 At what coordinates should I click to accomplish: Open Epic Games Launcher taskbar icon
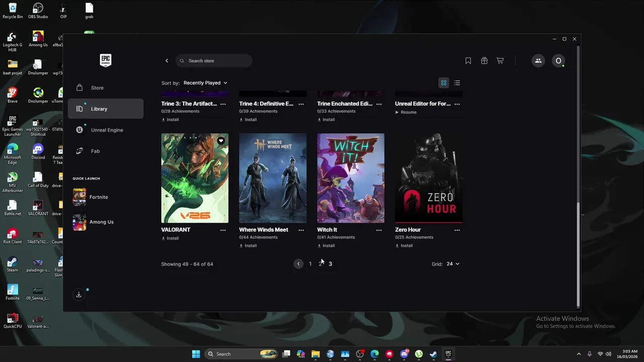(448, 354)
